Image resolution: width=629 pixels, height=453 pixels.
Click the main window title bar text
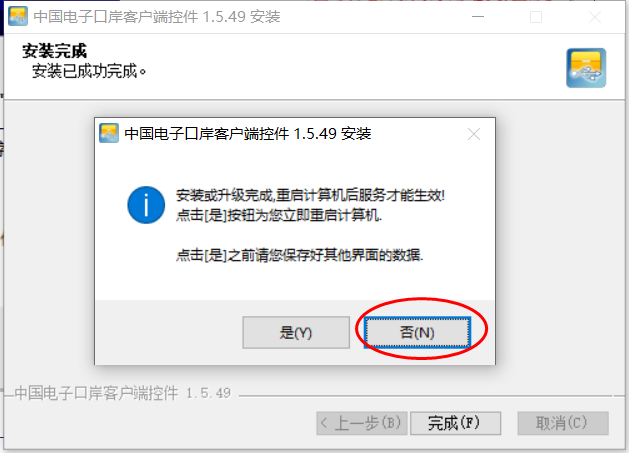coord(157,16)
